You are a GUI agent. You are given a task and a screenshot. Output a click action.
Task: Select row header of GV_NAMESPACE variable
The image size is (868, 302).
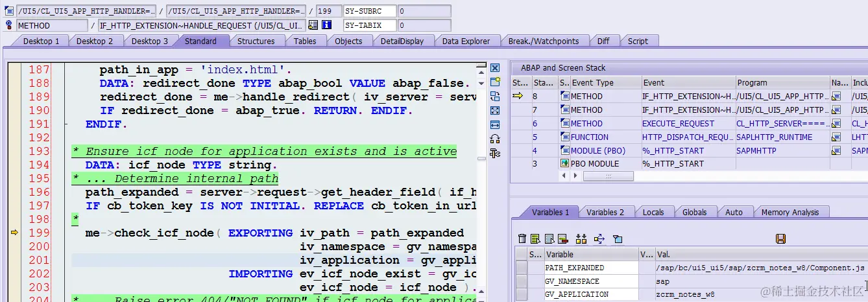(521, 281)
